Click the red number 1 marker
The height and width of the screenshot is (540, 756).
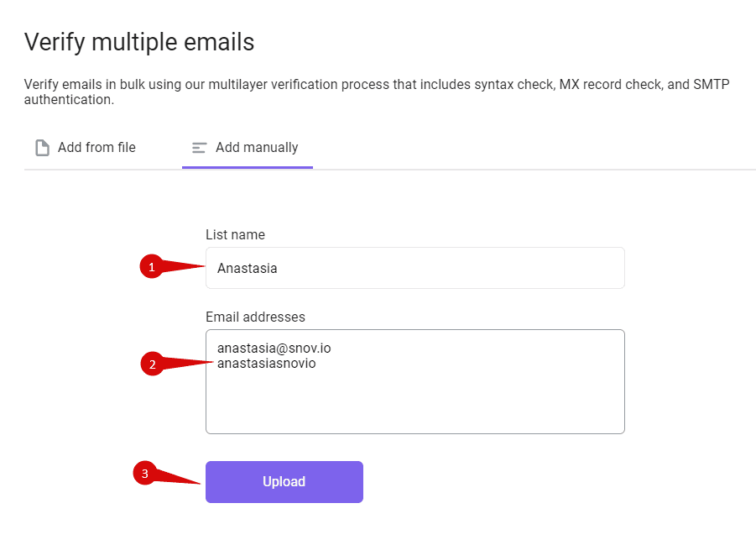coord(151,267)
